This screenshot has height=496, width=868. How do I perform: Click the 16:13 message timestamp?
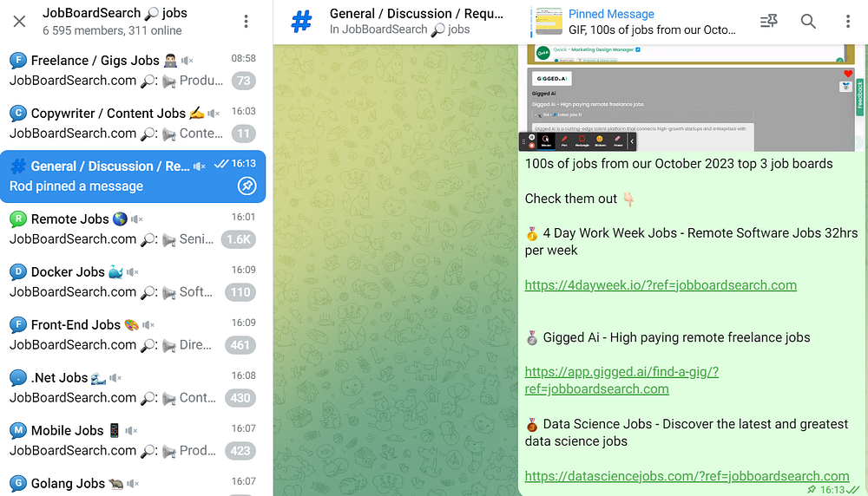pyautogui.click(x=832, y=490)
